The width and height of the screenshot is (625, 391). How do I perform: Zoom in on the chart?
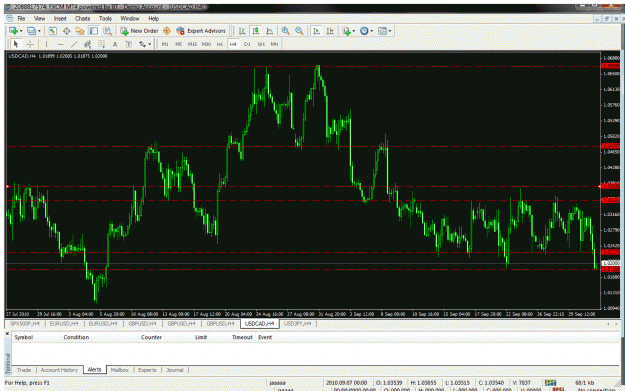(x=285, y=31)
